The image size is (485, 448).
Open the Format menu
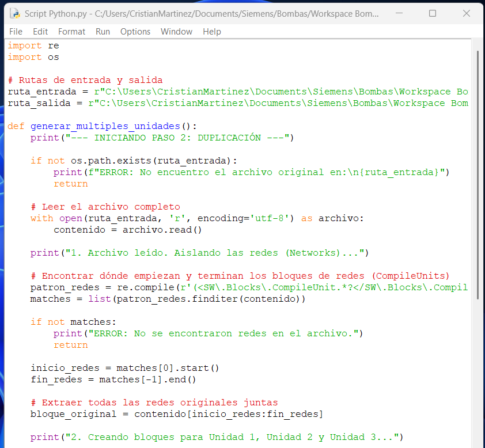[x=71, y=32]
